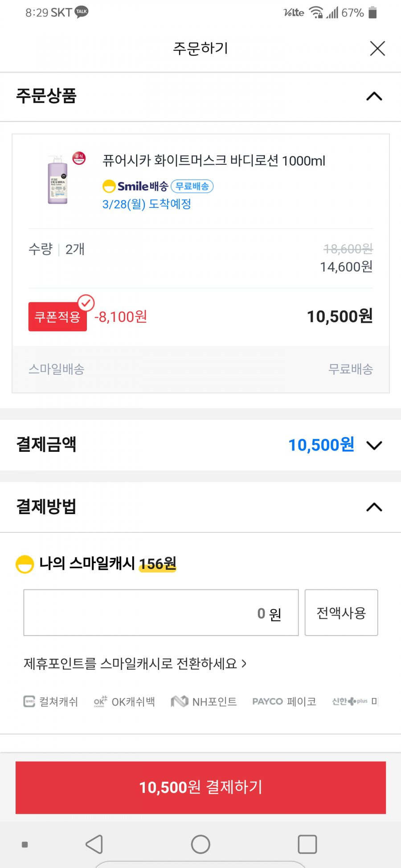Focus the smile cash amount input field
This screenshot has width=401, height=868.
(161, 613)
